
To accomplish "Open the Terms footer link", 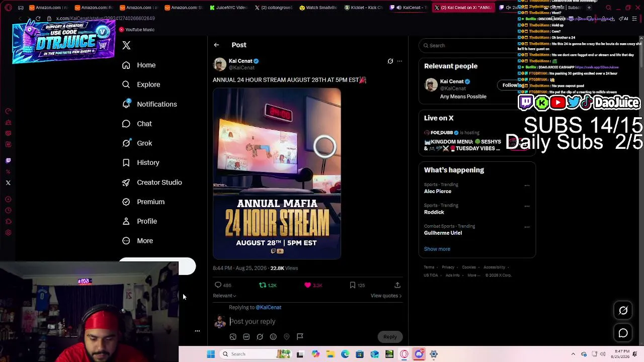I will click(x=429, y=267).
